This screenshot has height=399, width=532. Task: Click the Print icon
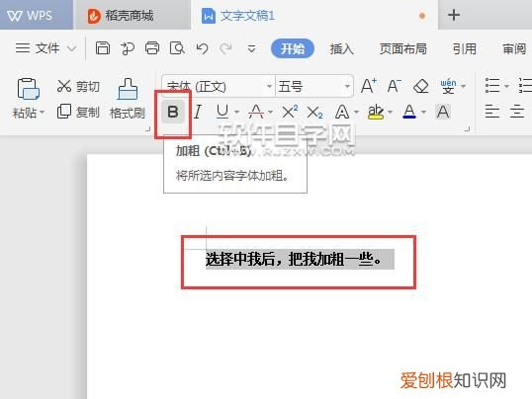pyautogui.click(x=152, y=48)
